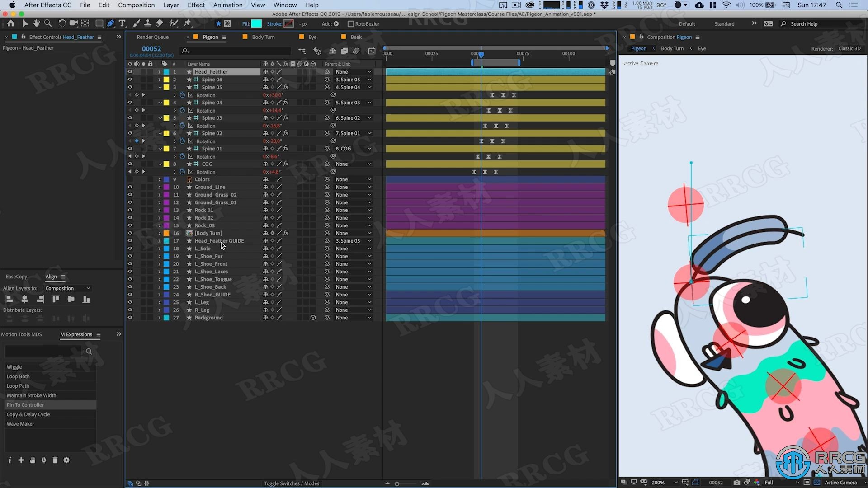
Task: Hide the Ground_Line layer
Action: (x=130, y=187)
